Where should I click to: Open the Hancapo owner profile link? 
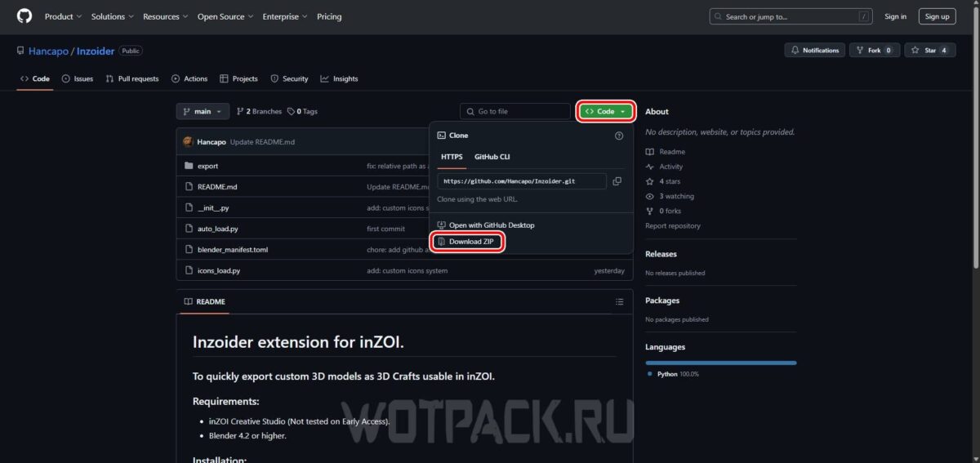(x=50, y=51)
